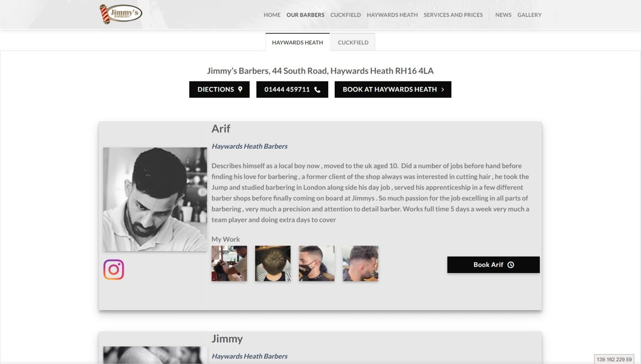Open the News page

pyautogui.click(x=503, y=15)
